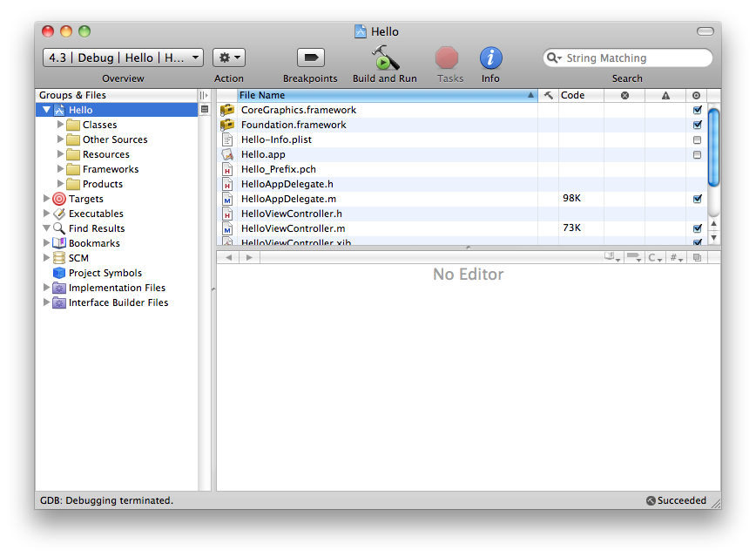Select the Hello project icon in sidebar

tap(59, 110)
